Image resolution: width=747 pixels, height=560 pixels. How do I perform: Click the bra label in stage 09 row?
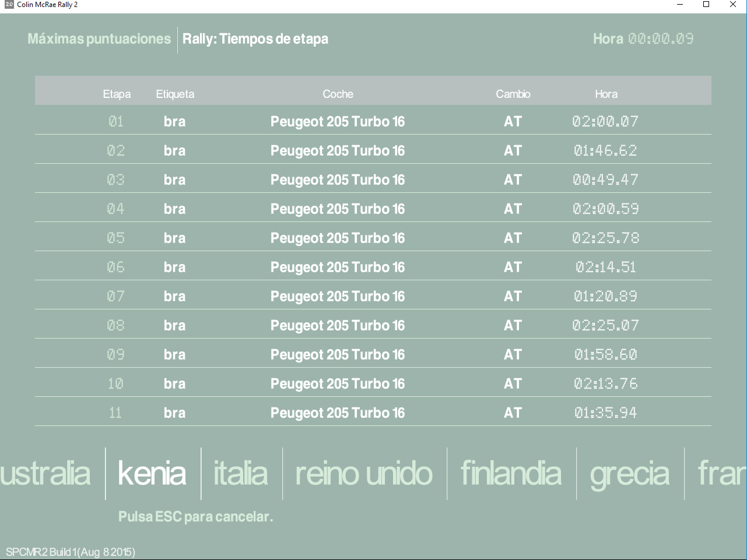point(174,354)
